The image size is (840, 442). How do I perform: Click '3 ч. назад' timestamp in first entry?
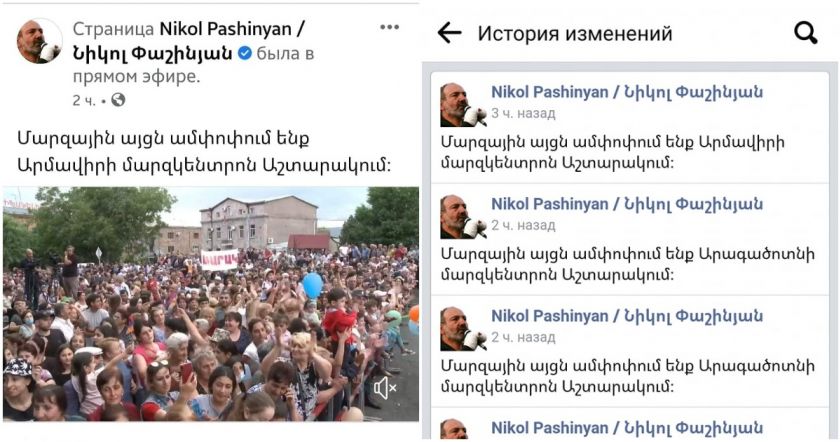[x=523, y=114]
